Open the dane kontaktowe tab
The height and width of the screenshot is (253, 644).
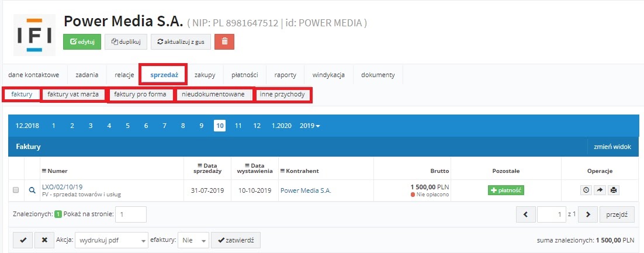point(34,75)
